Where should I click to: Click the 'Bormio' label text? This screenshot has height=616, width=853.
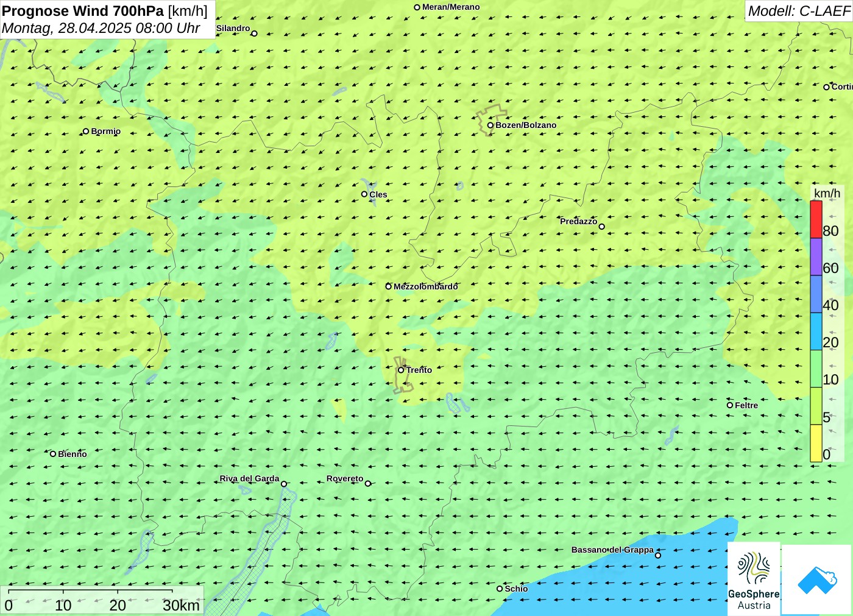click(x=106, y=131)
